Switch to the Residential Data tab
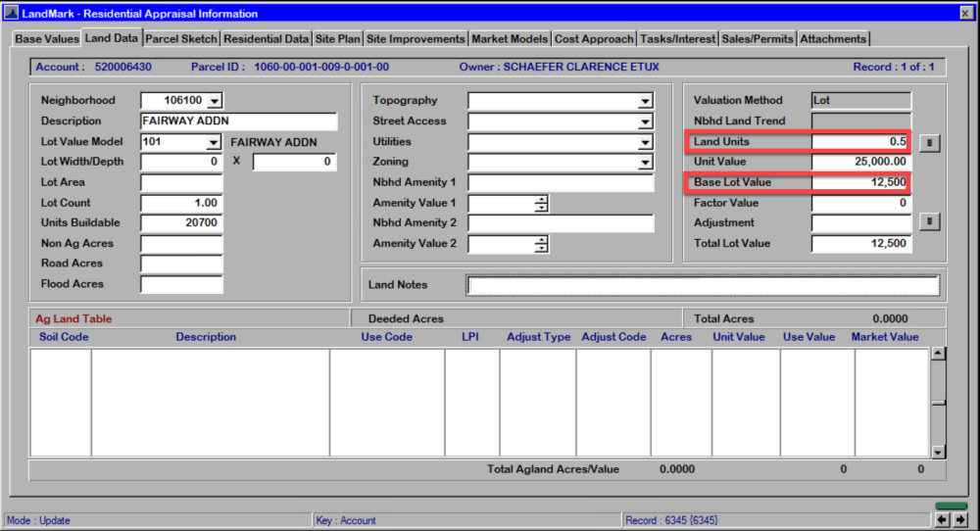Screen dimensions: 980x531 267,39
